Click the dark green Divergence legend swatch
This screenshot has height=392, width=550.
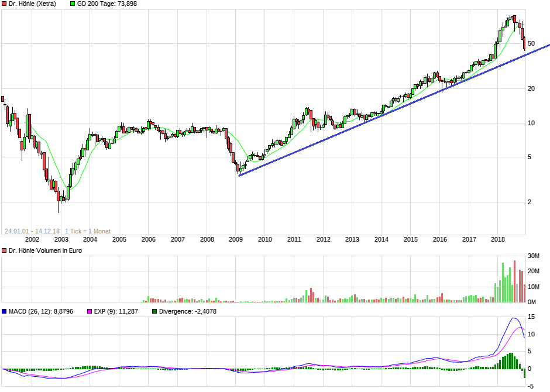pyautogui.click(x=154, y=311)
